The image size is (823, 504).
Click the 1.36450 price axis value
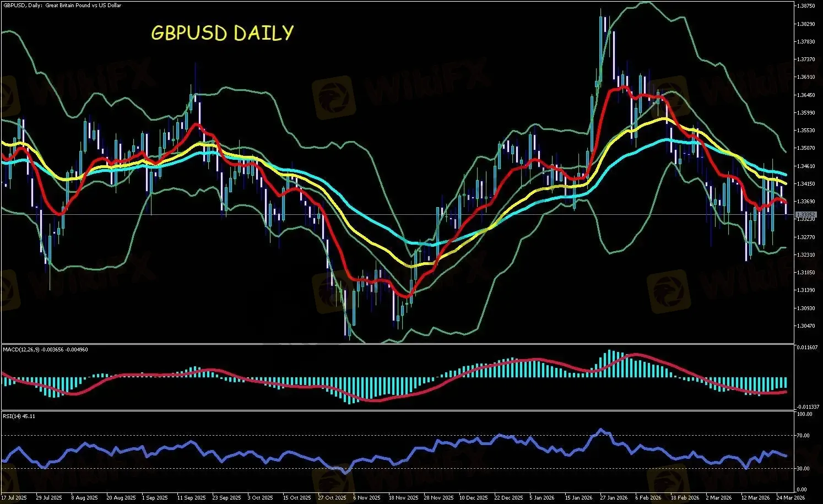pyautogui.click(x=805, y=95)
